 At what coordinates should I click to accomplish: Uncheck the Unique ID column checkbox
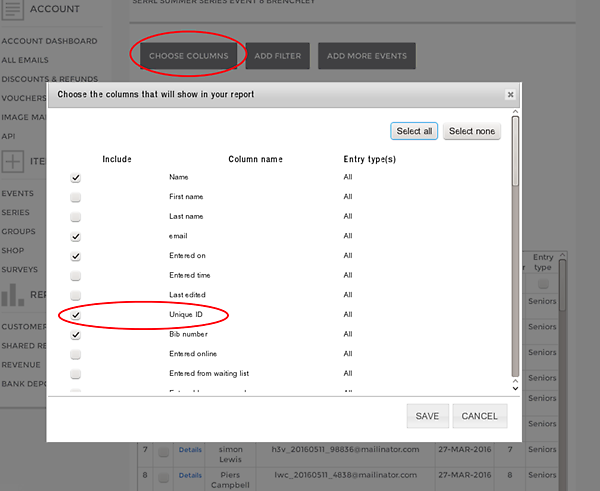click(76, 315)
